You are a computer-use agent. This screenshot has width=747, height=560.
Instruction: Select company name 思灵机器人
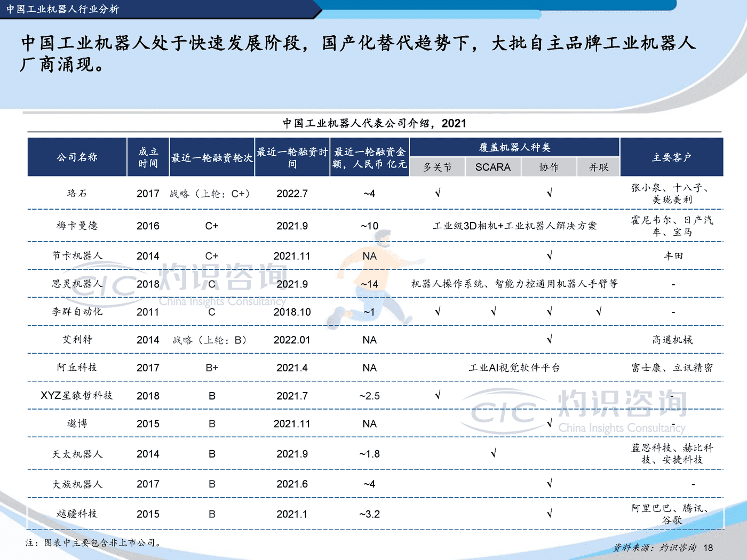(x=77, y=284)
